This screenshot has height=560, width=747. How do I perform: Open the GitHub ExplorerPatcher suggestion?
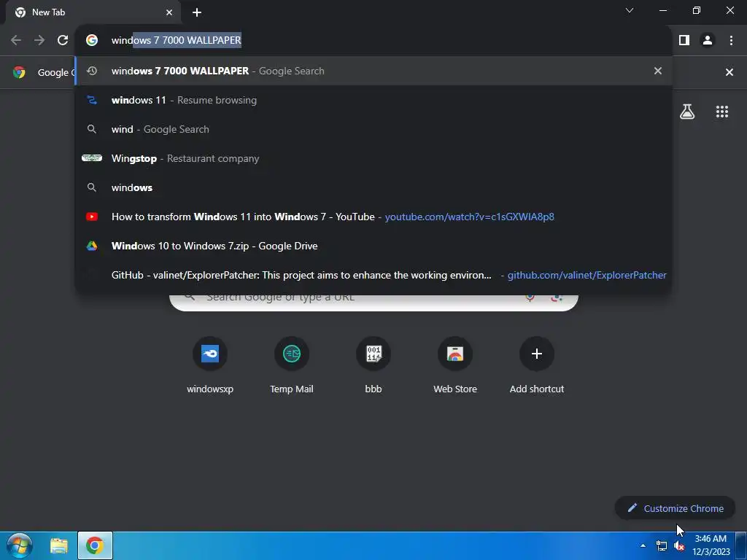pos(374,275)
